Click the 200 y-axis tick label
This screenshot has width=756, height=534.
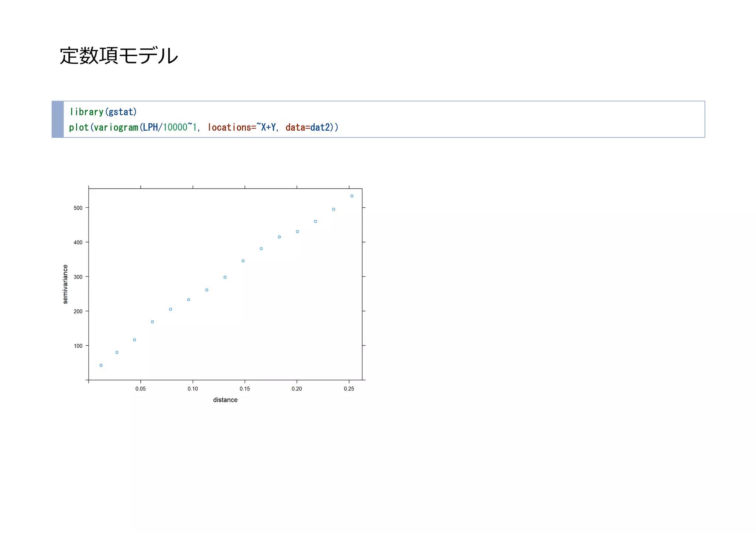[x=78, y=311]
